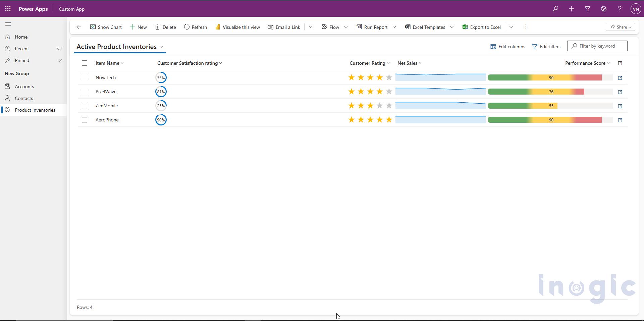Open Performance Score column header menu
The image size is (644, 321).
tap(587, 63)
